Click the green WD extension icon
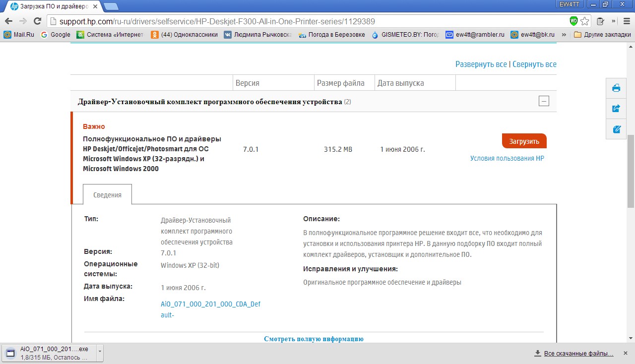Image resolution: width=635 pixels, height=364 pixels. click(x=573, y=21)
